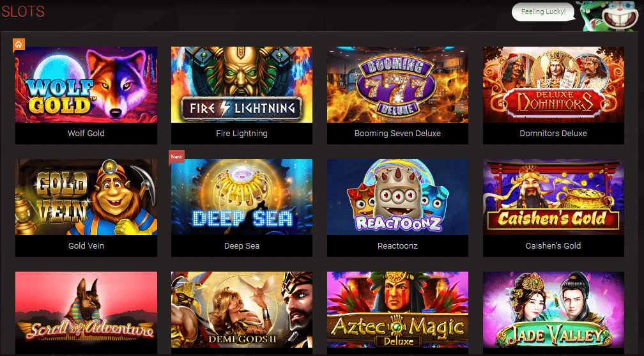Click the Feeling Lucky speech bubble

coord(543,12)
